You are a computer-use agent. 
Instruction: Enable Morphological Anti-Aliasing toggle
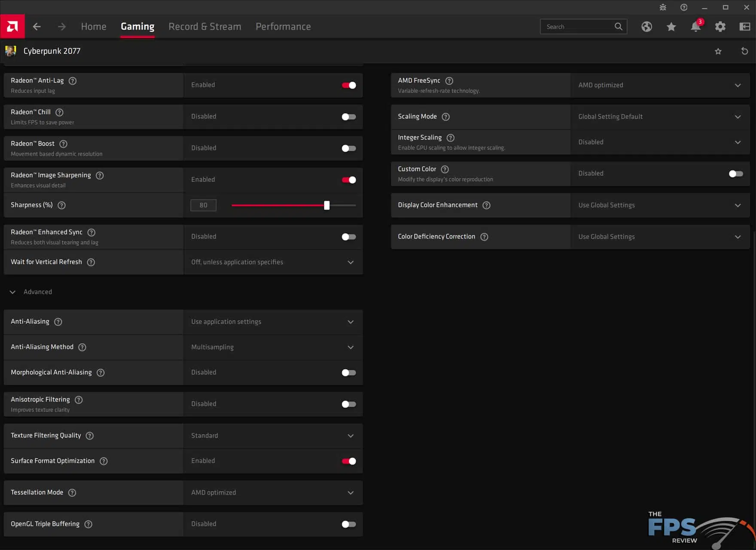pyautogui.click(x=349, y=373)
